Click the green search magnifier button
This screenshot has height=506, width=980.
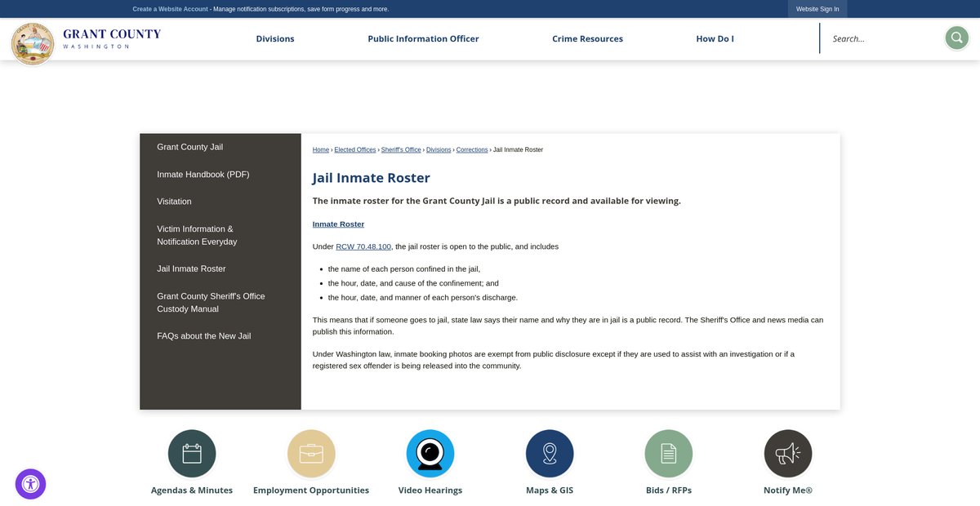coord(956,38)
